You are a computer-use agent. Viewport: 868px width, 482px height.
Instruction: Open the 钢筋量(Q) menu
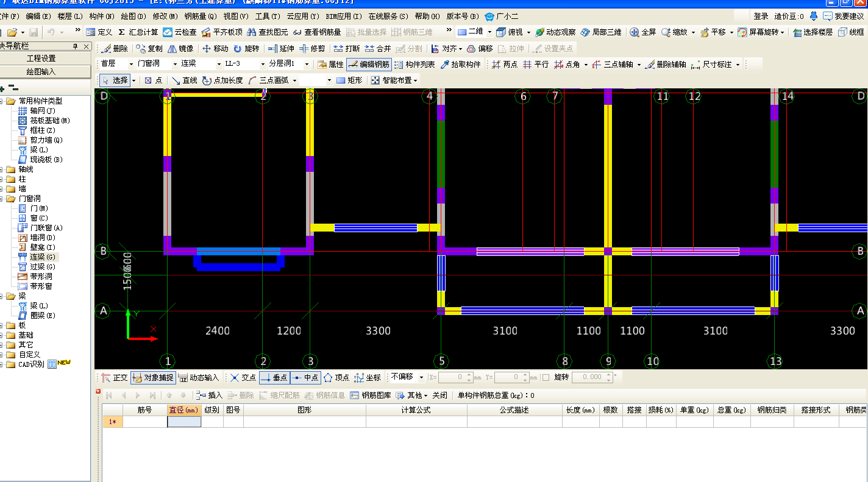(201, 16)
